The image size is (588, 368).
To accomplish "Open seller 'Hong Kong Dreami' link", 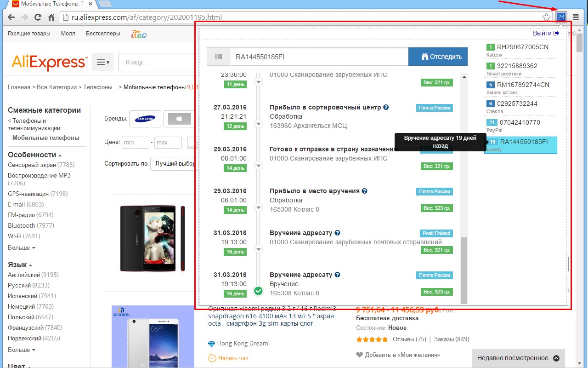I will (243, 344).
